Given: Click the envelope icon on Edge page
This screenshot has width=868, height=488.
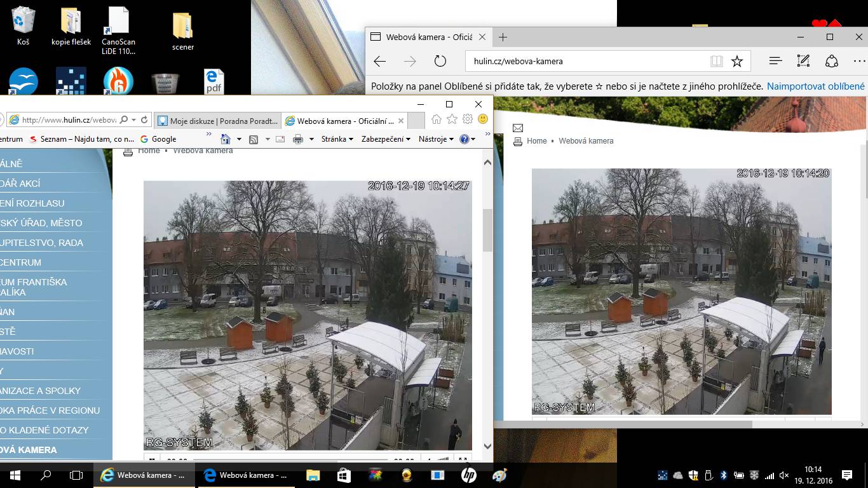Looking at the screenshot, I should point(518,128).
